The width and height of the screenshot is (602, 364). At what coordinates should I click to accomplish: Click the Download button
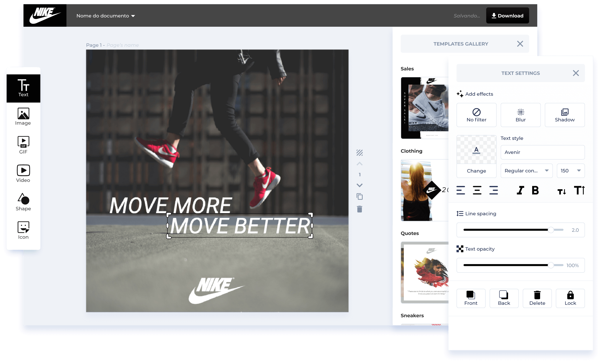click(x=507, y=16)
